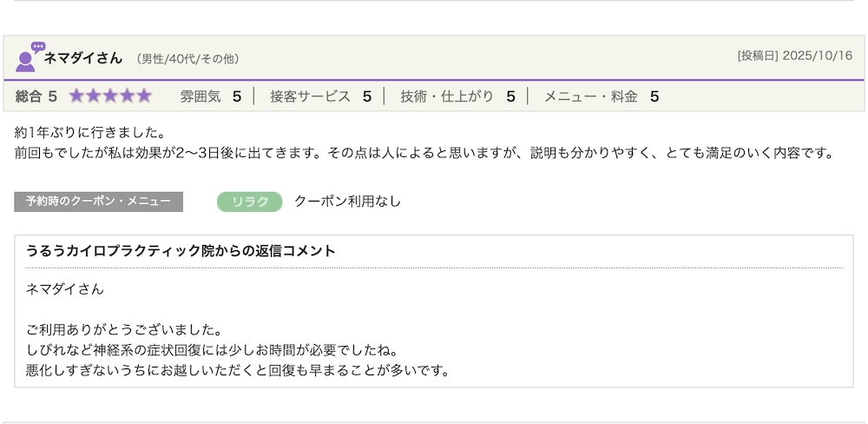Screen dimensions: 868x424
Task: Click the fifth purple rating star
Action: 144,96
